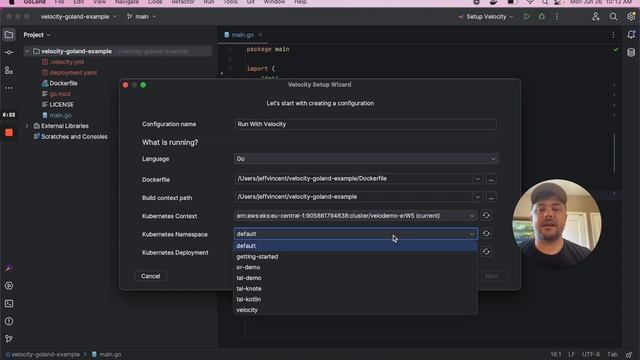Expand the Dockerfile path history dropdown
Viewport: 640px width, 360px height.
click(x=477, y=179)
